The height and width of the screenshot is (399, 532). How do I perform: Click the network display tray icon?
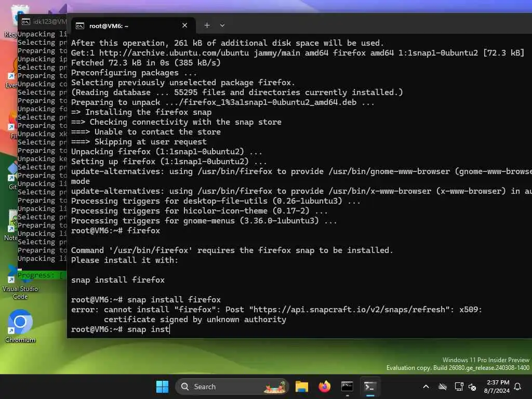pos(459,387)
